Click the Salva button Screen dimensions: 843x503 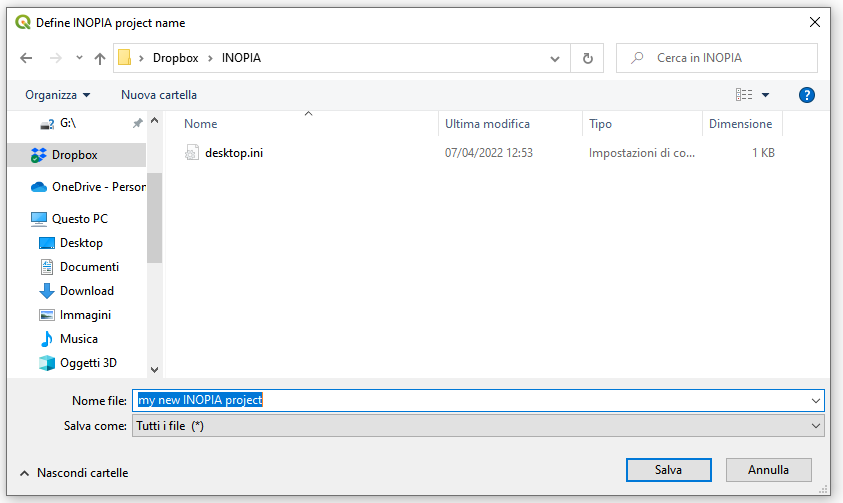tap(668, 470)
